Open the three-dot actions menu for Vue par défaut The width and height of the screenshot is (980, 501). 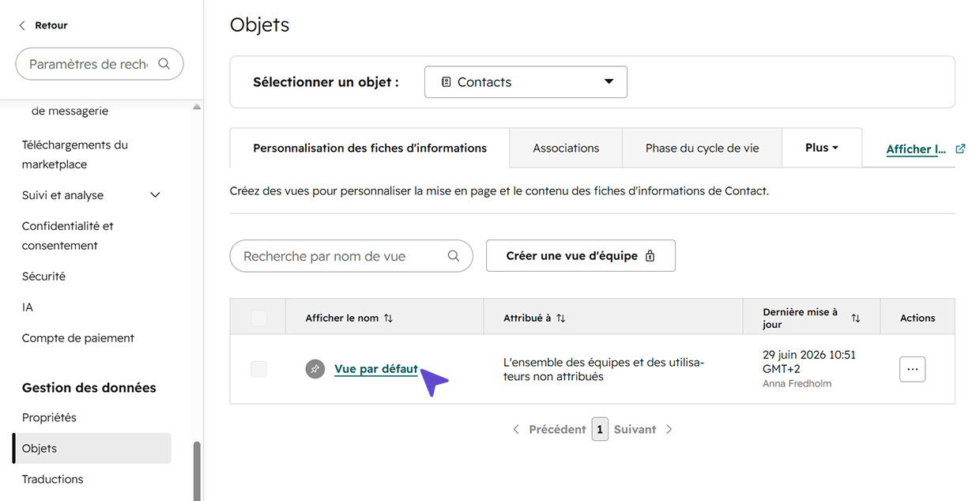913,369
